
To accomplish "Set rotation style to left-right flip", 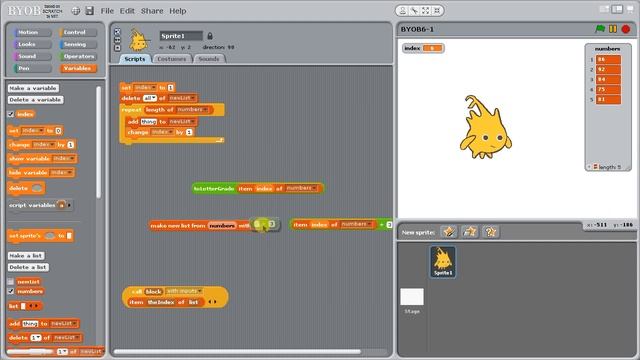I will (x=117, y=40).
